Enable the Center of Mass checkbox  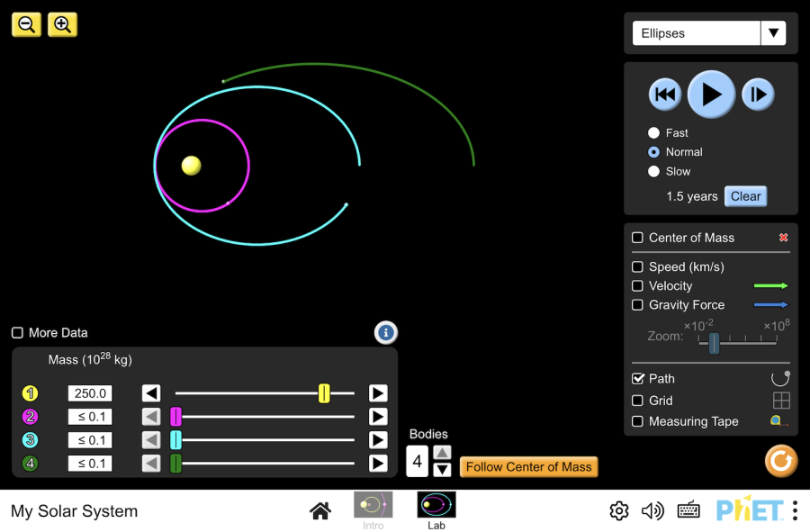point(637,238)
